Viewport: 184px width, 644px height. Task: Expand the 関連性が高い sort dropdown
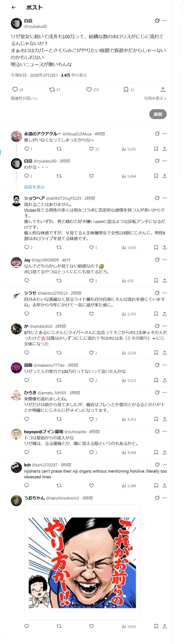coord(24,98)
